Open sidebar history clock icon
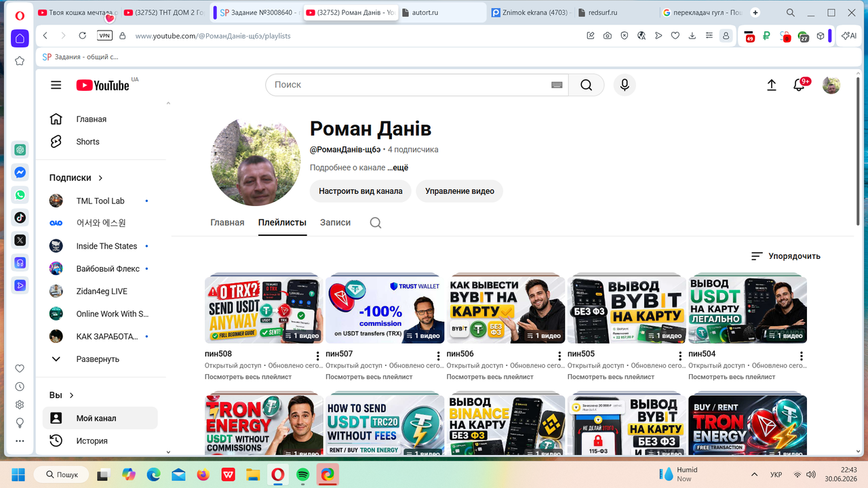The width and height of the screenshot is (868, 488). pos(20,386)
